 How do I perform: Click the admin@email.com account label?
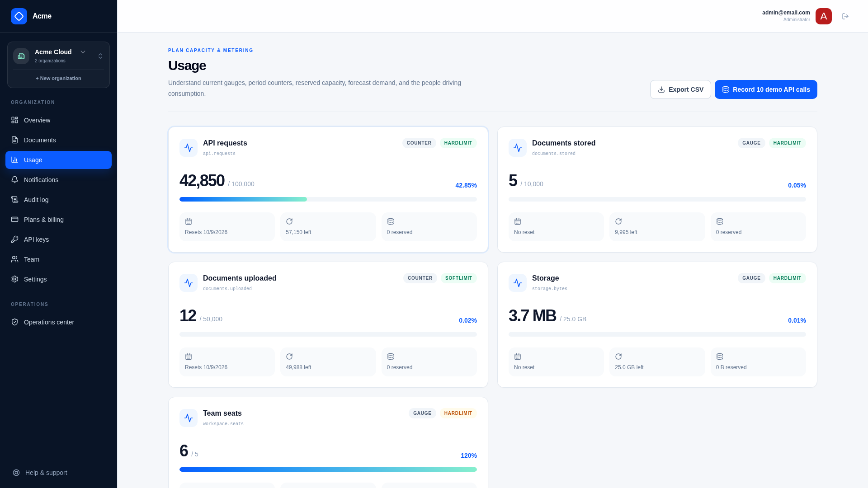pyautogui.click(x=786, y=13)
